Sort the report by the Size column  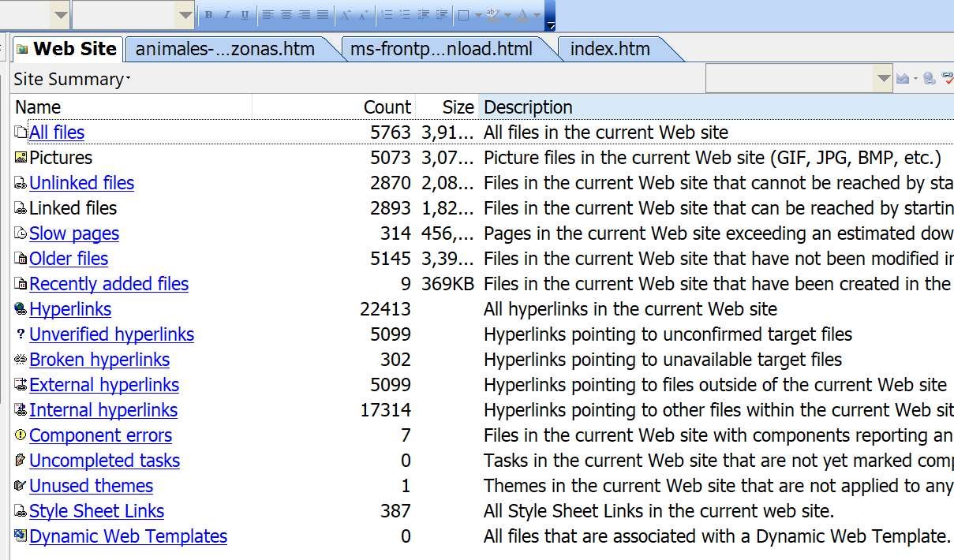447,107
